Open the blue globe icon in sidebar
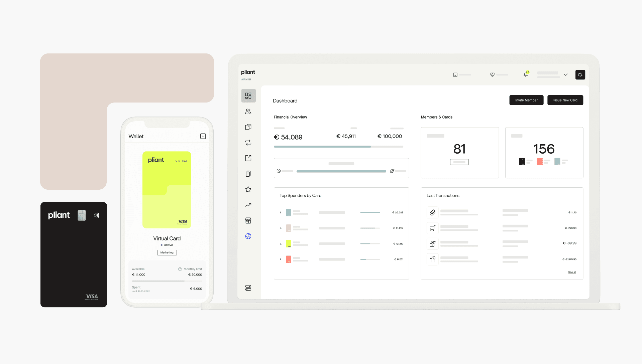The image size is (642, 364). (248, 236)
